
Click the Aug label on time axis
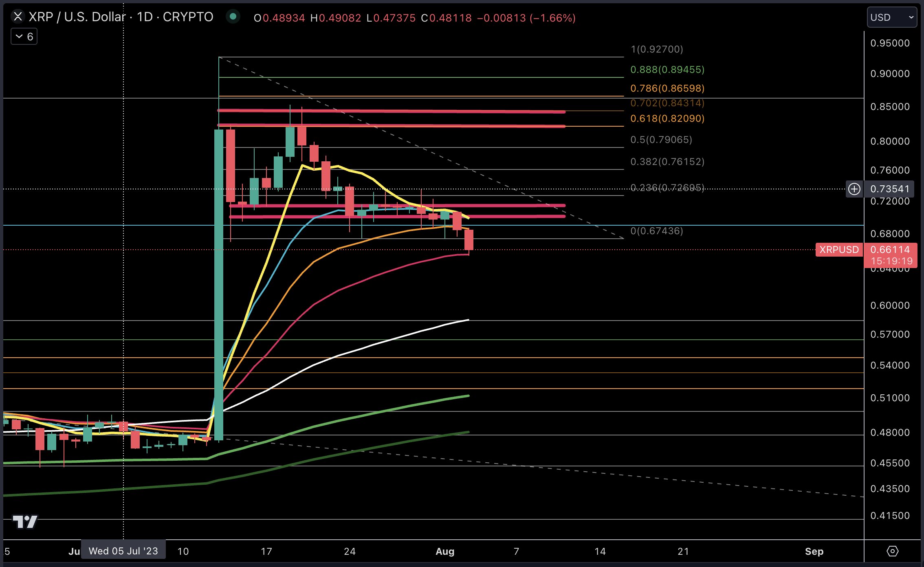pos(445,551)
